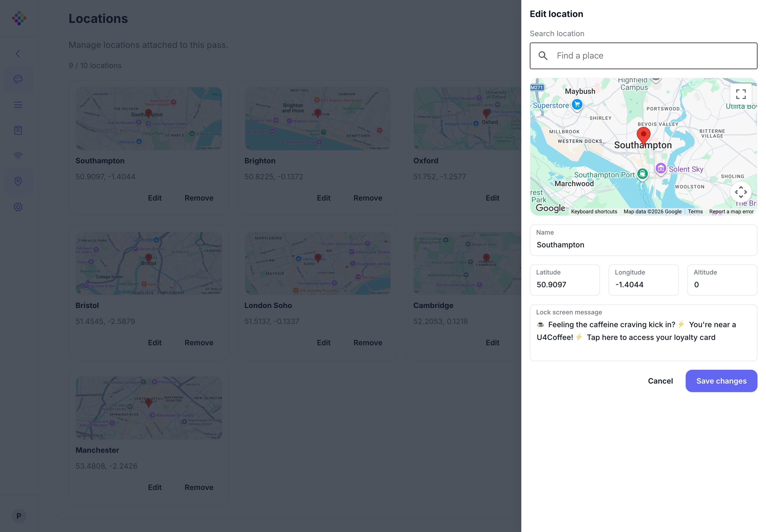The width and height of the screenshot is (766, 532).
Task: Click the Altitude field
Action: coord(722,280)
